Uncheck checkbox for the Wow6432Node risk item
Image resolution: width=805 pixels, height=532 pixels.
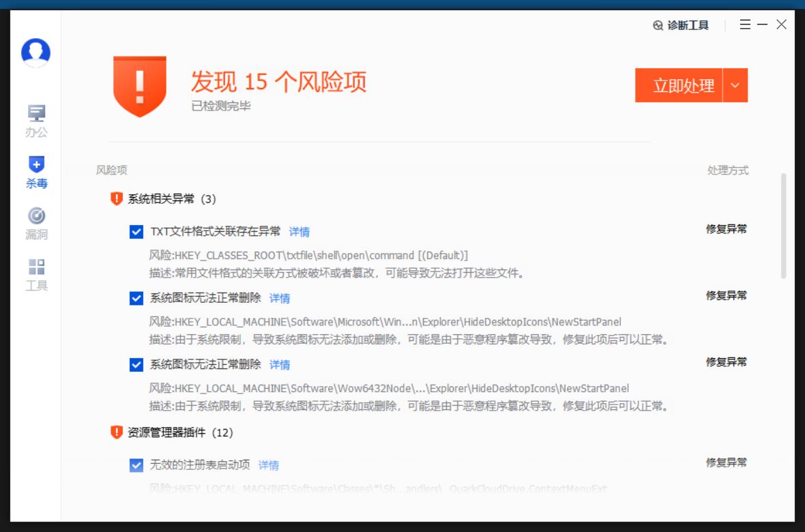[x=136, y=365]
